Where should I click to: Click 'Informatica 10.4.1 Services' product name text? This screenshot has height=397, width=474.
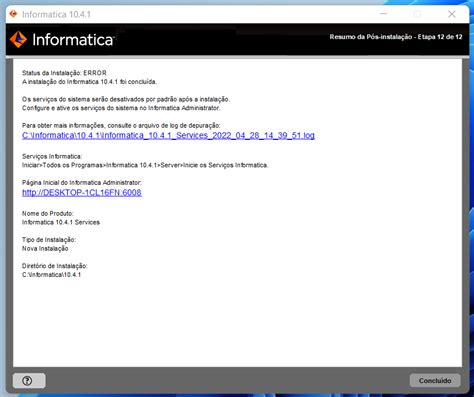pos(61,222)
